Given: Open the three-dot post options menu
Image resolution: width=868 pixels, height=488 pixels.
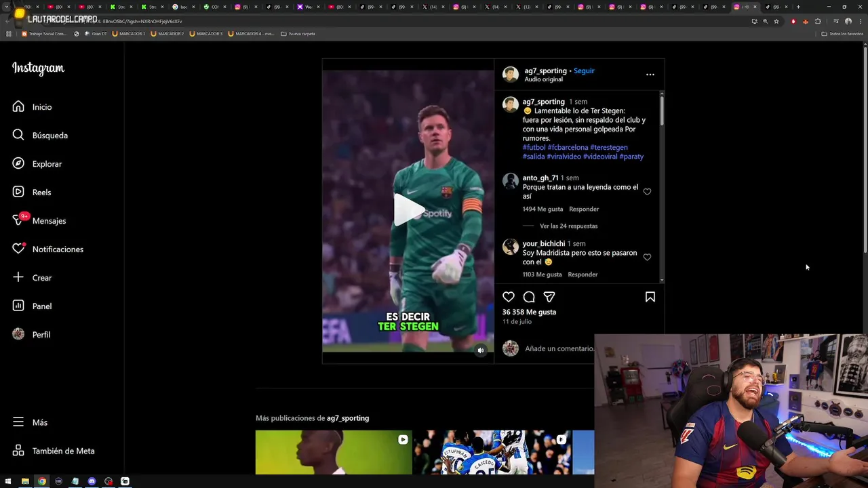Looking at the screenshot, I should [x=650, y=75].
